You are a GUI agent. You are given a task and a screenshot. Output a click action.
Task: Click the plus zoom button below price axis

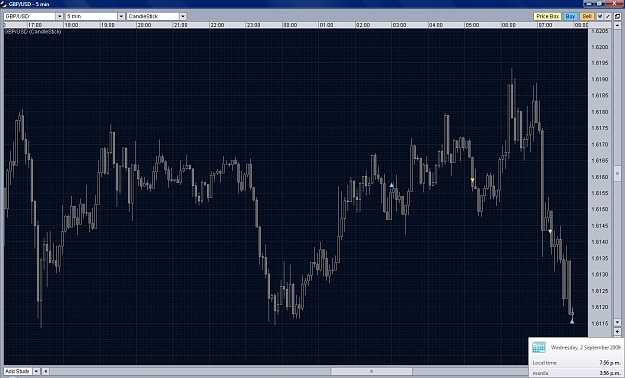click(x=617, y=331)
